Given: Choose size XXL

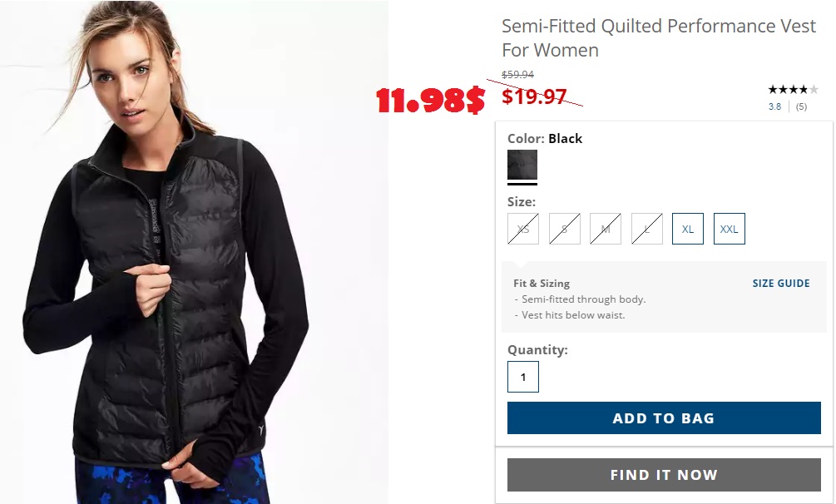Looking at the screenshot, I should (x=729, y=229).
